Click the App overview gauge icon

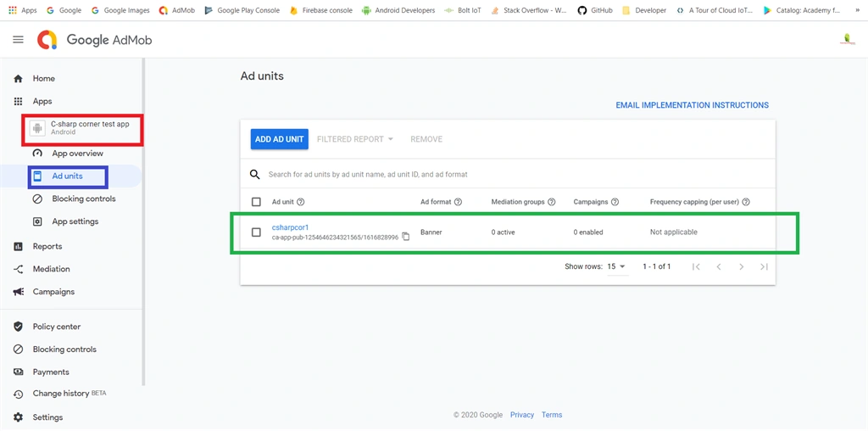click(37, 154)
